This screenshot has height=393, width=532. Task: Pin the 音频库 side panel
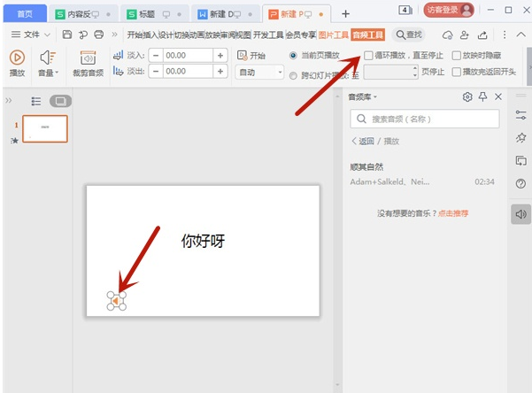point(482,96)
